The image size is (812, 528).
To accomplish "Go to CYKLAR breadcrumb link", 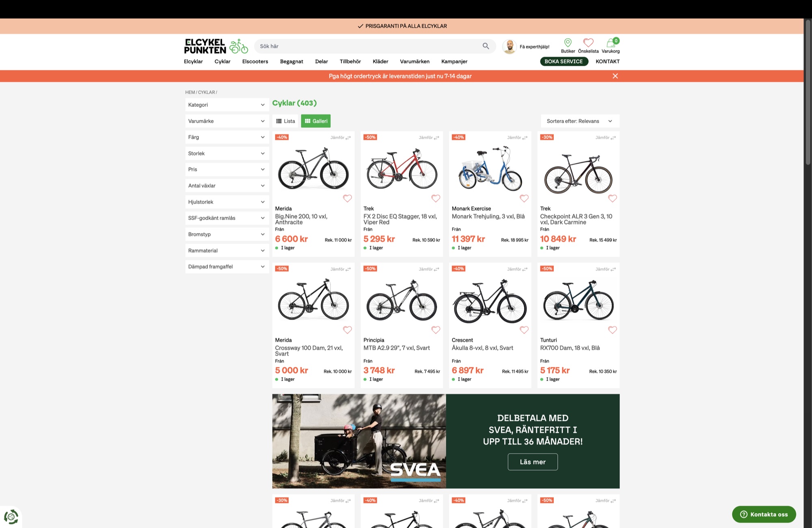I will pyautogui.click(x=206, y=92).
